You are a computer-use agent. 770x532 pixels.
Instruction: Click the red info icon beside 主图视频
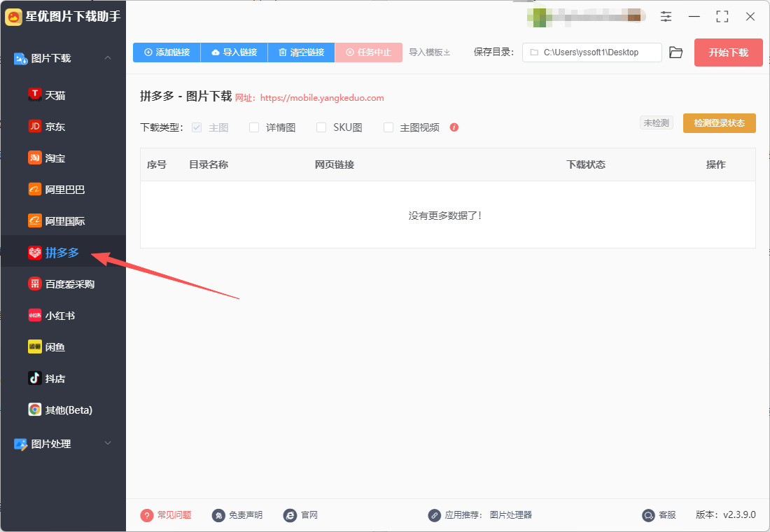click(454, 127)
